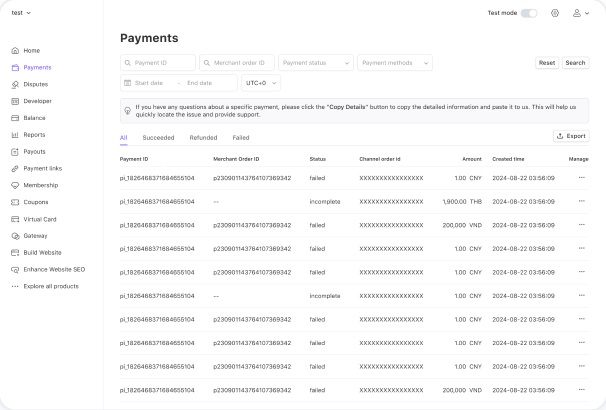
Task: Click the Virtual Card icon
Action: click(x=15, y=219)
